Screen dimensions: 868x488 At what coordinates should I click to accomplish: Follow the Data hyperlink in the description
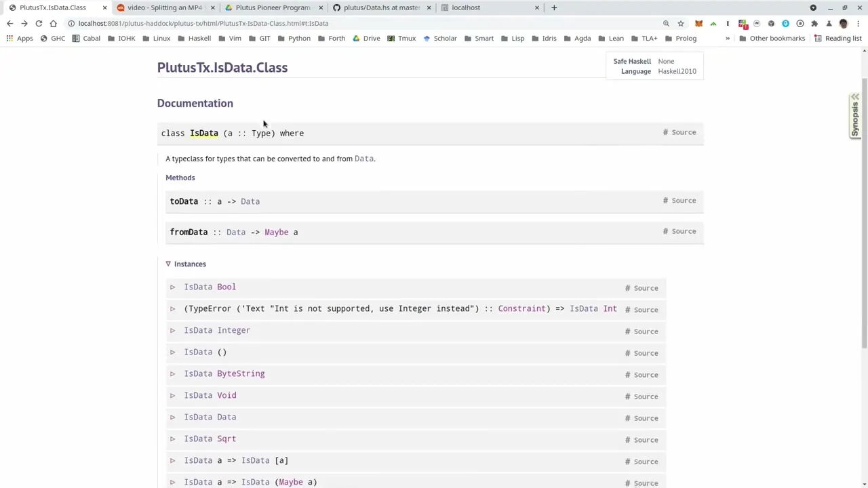[363, 158]
